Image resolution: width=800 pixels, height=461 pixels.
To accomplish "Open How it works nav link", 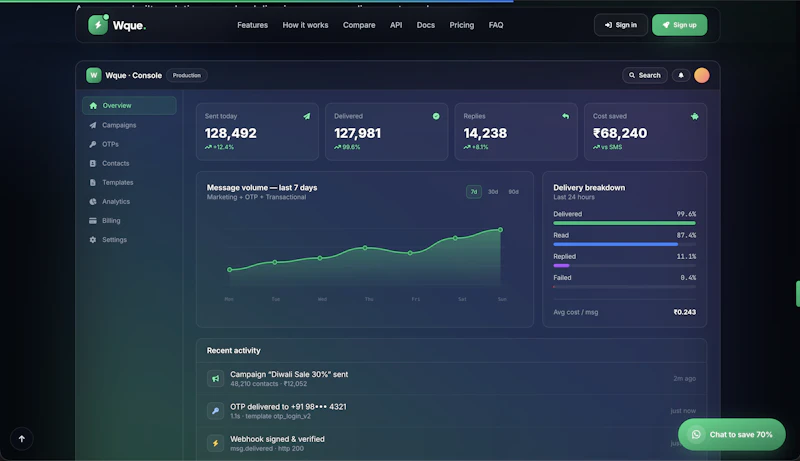I will point(305,25).
